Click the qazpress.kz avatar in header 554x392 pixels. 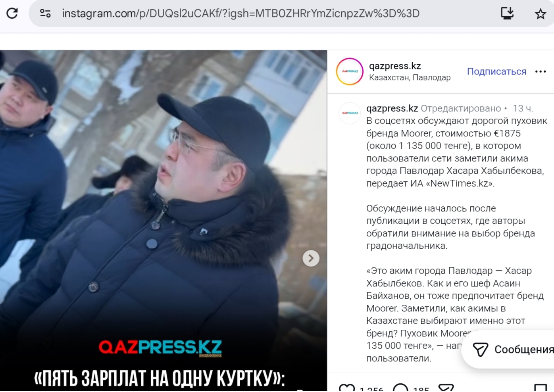pyautogui.click(x=350, y=71)
